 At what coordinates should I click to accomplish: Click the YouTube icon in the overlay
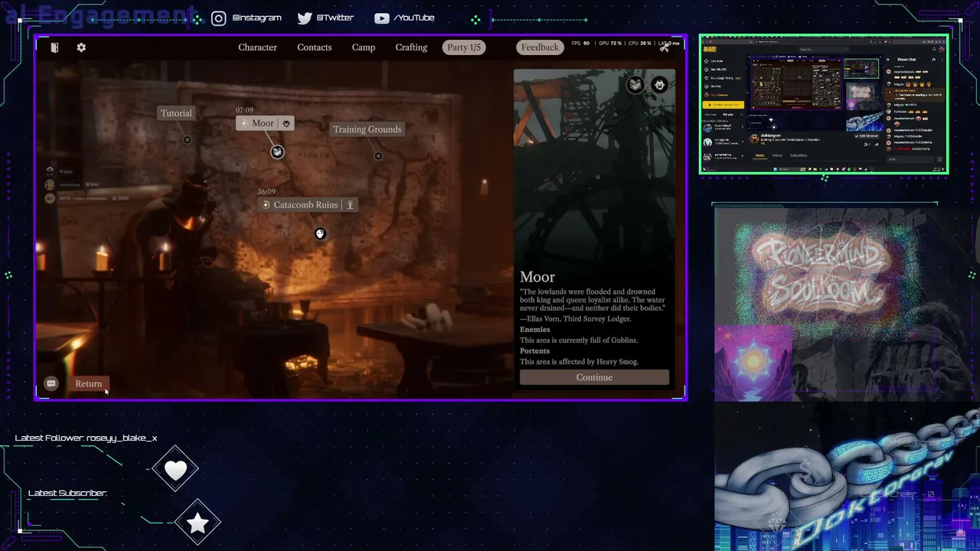coord(381,18)
